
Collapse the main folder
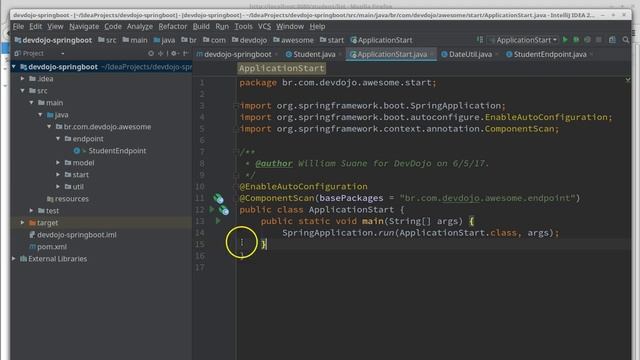[x=32, y=102]
